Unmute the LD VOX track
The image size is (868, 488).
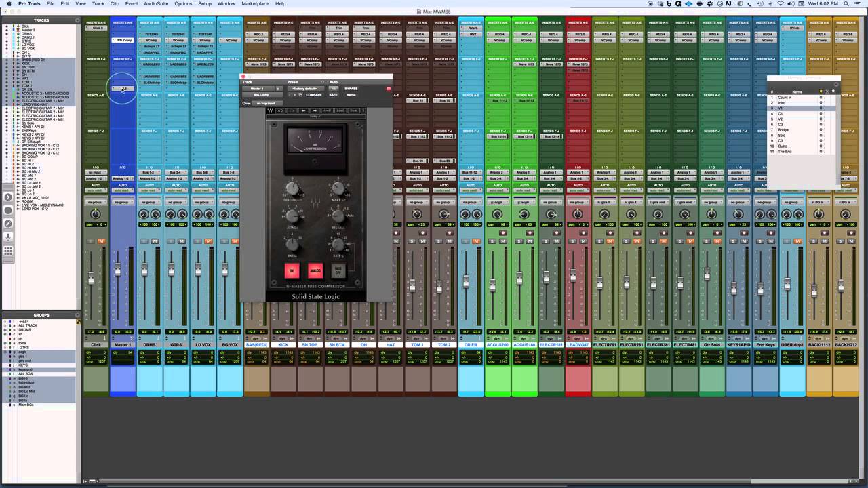coord(208,241)
